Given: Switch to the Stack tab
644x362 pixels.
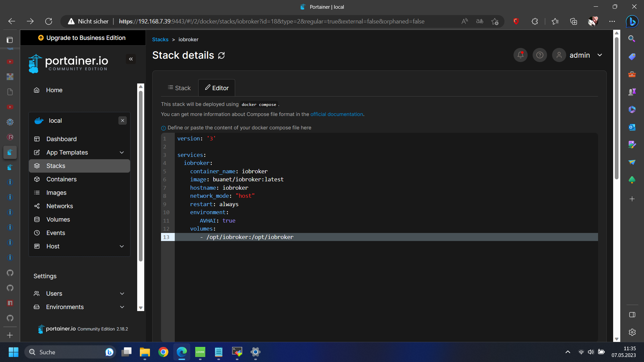Looking at the screenshot, I should tap(179, 88).
